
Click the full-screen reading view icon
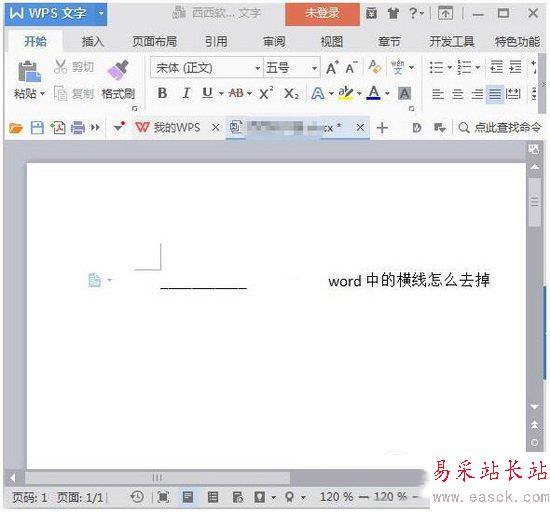[x=163, y=497]
